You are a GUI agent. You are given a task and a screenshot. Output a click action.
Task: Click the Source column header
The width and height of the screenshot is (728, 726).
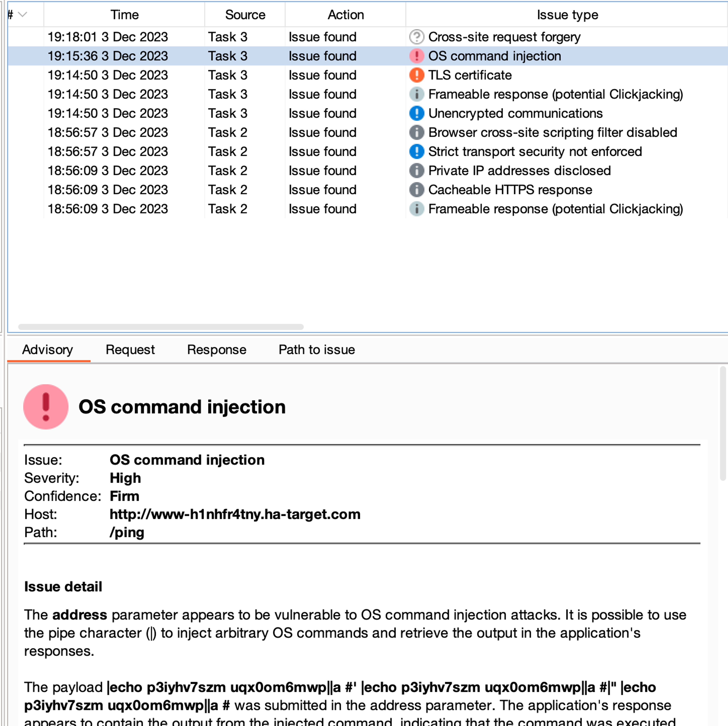point(245,15)
